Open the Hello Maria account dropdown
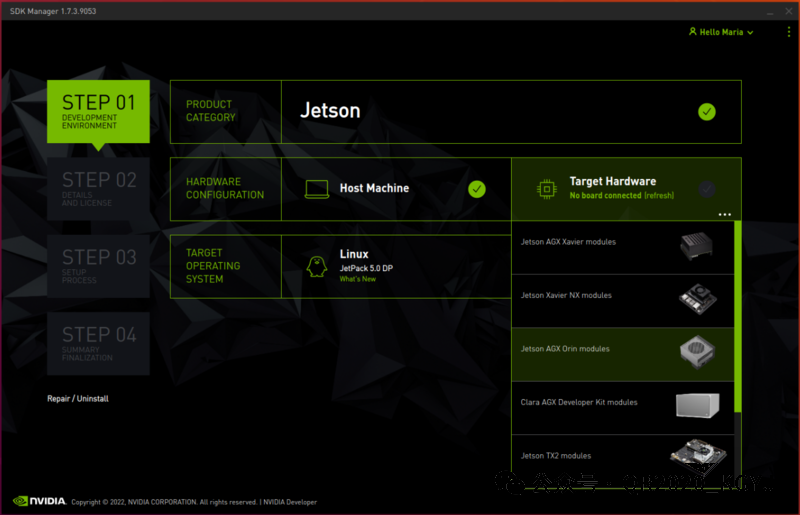This screenshot has width=800, height=515. point(721,32)
